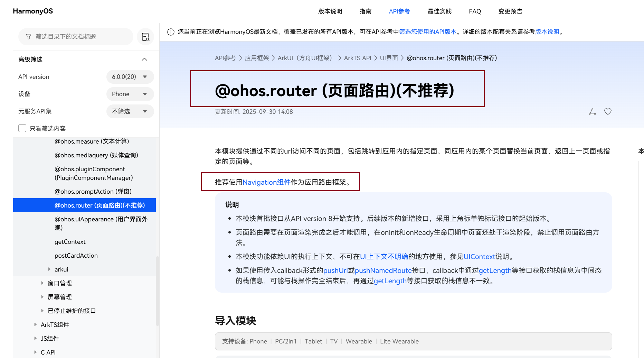Viewport: 644px width, 358px height.
Task: Favorite this page with the heart icon
Action: click(608, 111)
